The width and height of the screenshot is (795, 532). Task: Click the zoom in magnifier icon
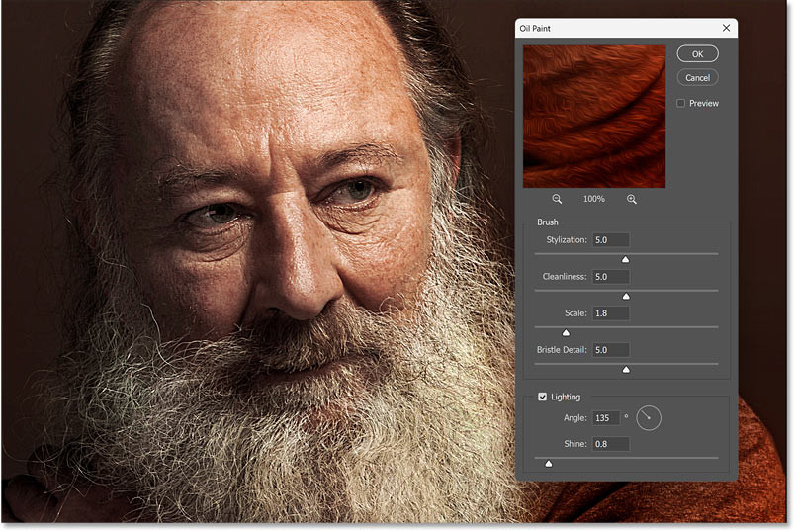click(632, 199)
